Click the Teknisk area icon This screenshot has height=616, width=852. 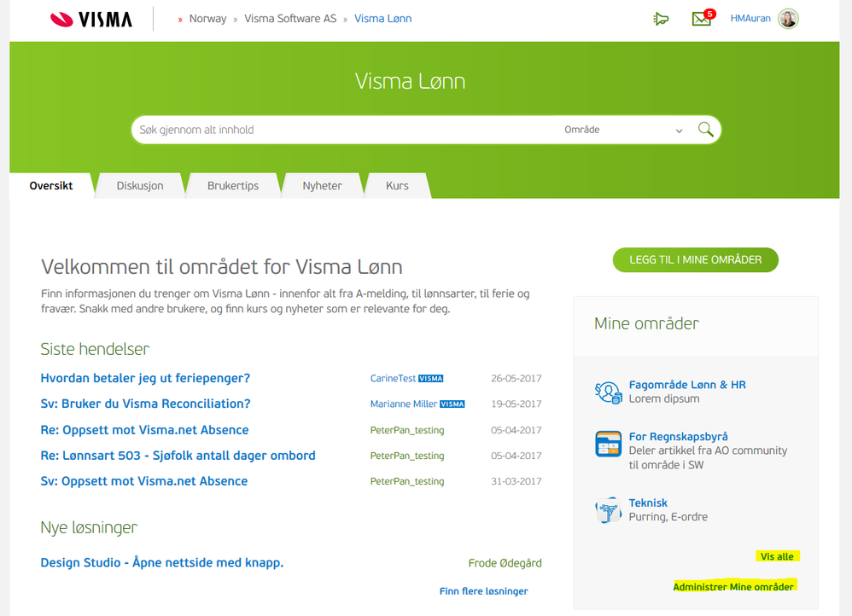coord(608,509)
